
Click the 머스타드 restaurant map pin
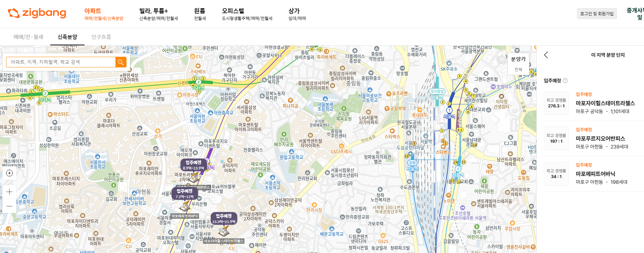tap(50, 114)
